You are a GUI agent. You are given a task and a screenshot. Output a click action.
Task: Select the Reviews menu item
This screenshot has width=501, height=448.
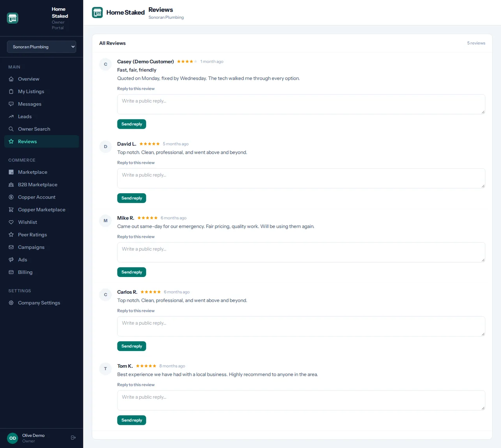41,142
